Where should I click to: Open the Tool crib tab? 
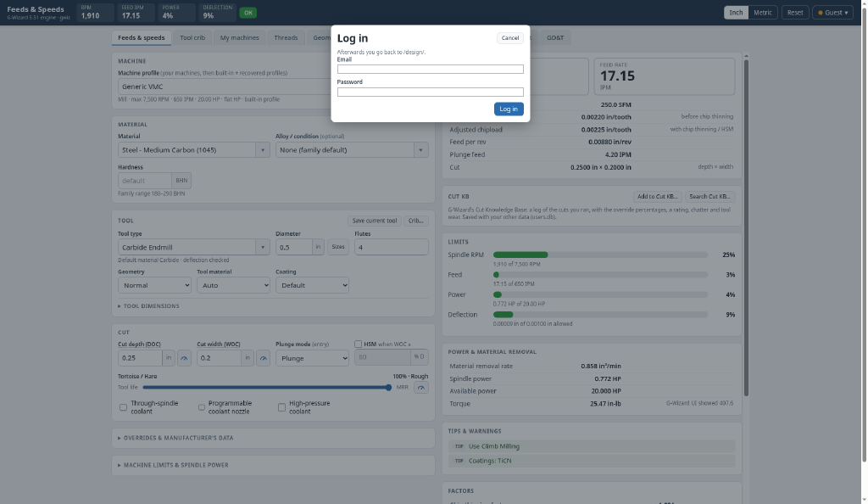coord(192,37)
